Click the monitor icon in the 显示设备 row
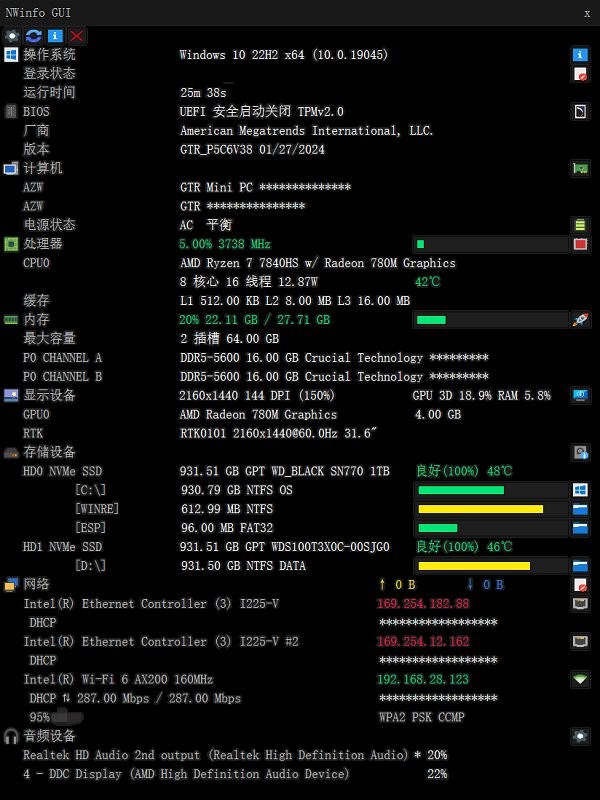 pos(580,395)
